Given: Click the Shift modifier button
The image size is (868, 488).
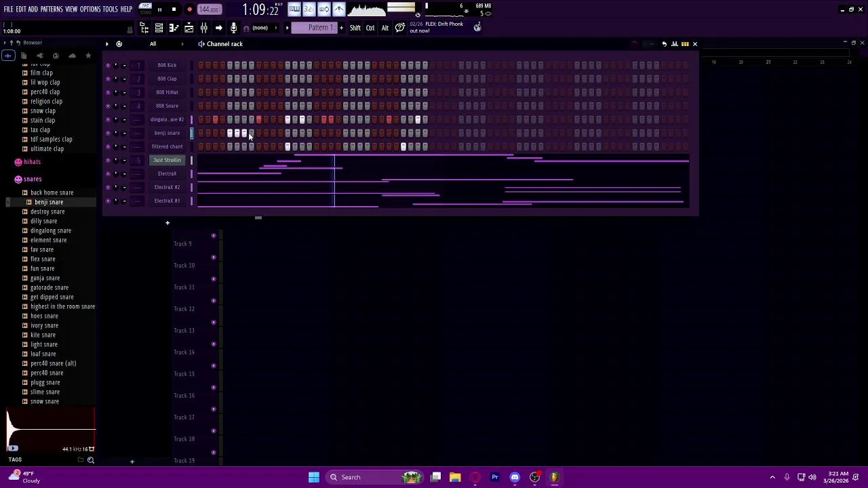Looking at the screenshot, I should coord(355,28).
